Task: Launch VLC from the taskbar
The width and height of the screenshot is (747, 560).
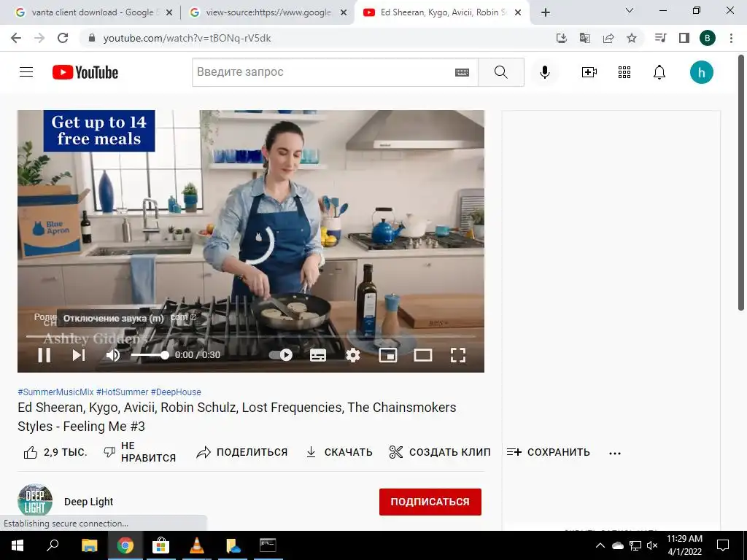Action: coord(197,545)
